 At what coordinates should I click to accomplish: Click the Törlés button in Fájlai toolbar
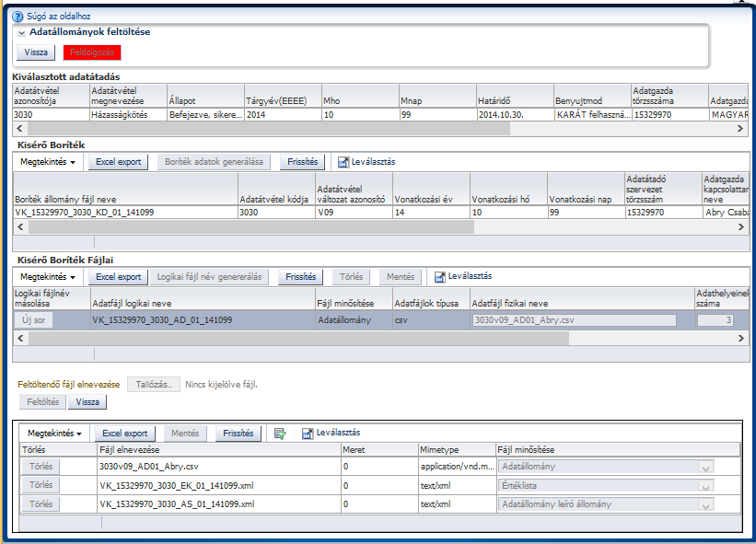(x=352, y=276)
